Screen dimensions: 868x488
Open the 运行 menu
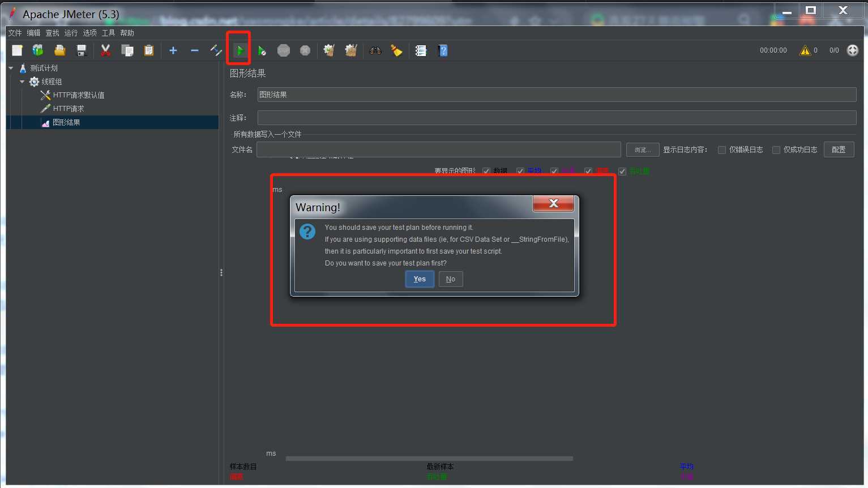click(x=71, y=33)
